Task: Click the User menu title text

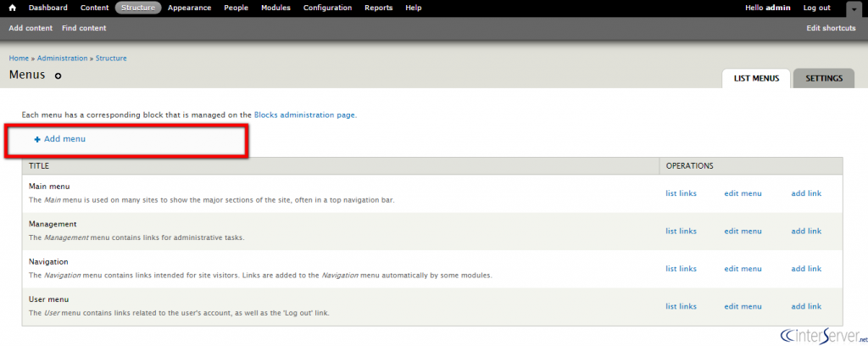Action: click(x=48, y=299)
